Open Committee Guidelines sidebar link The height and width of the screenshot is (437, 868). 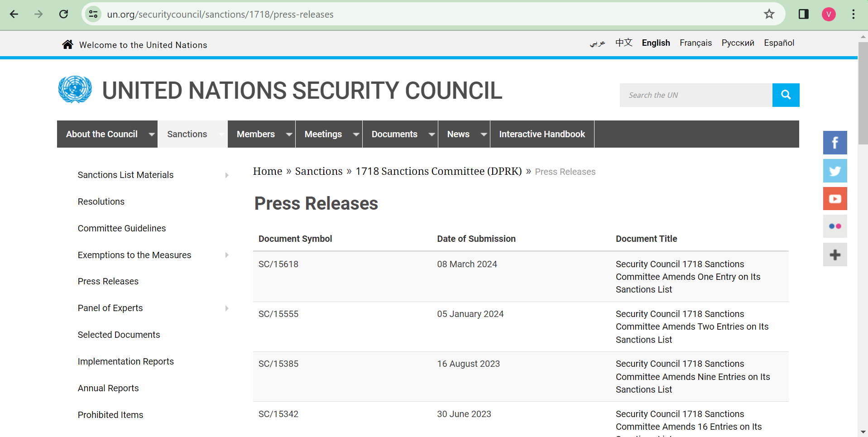[x=122, y=228]
